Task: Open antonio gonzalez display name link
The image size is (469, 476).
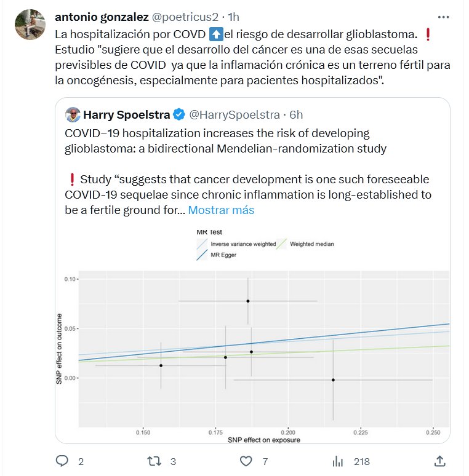Action: [x=102, y=16]
